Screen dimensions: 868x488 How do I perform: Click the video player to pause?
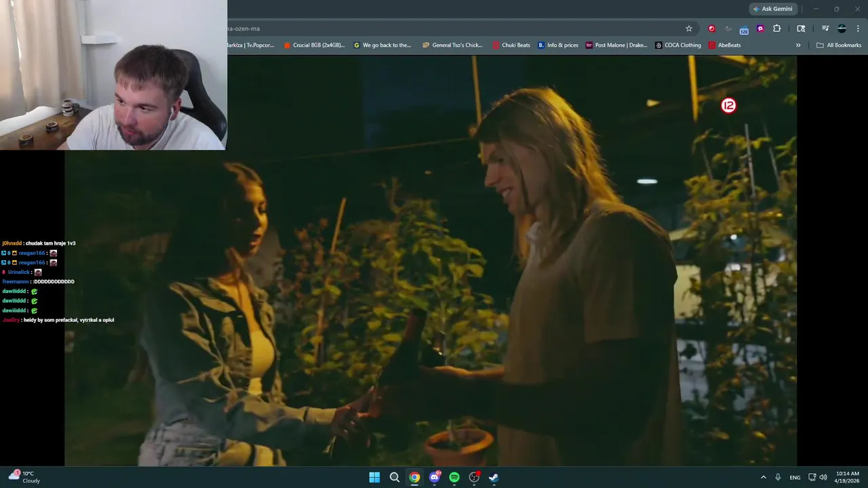tap(431, 261)
